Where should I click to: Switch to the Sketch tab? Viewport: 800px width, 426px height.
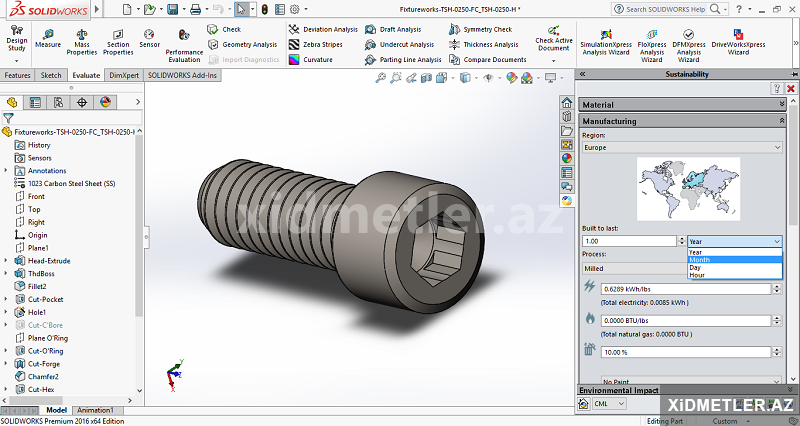point(50,75)
